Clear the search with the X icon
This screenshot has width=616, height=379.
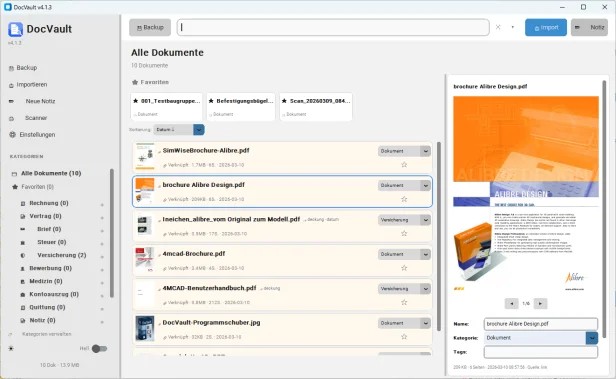[498, 27]
